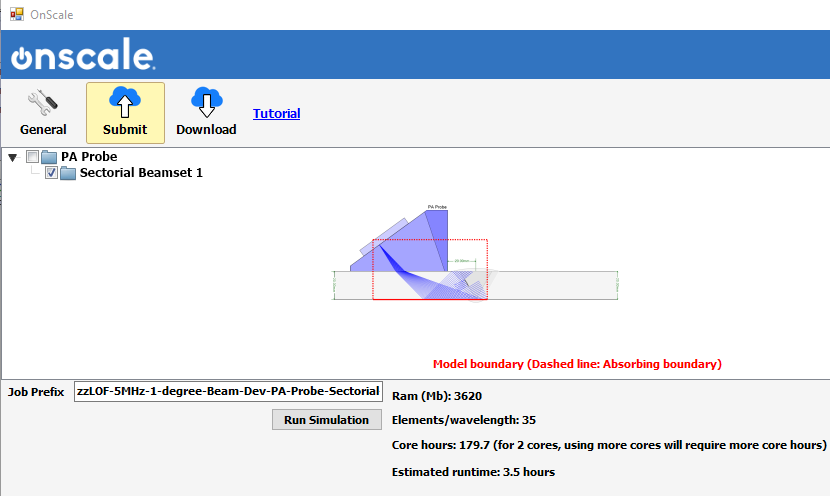Click the Run Simulation button
The height and width of the screenshot is (496, 830).
327,420
